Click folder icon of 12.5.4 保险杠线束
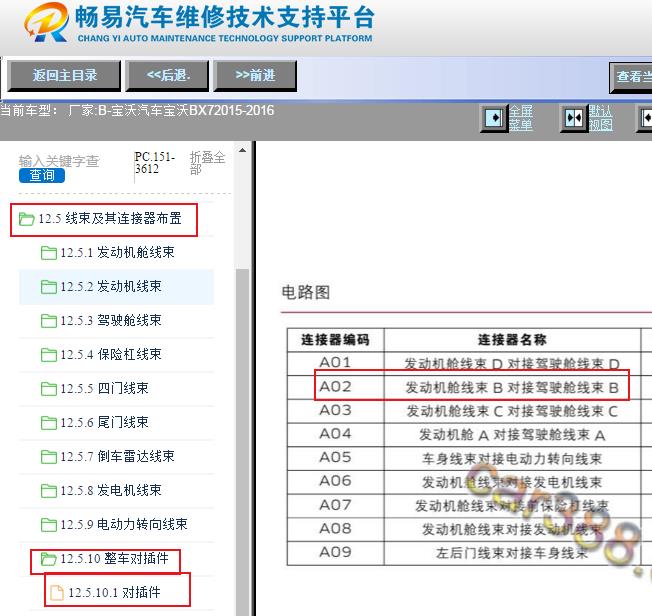 (49, 355)
